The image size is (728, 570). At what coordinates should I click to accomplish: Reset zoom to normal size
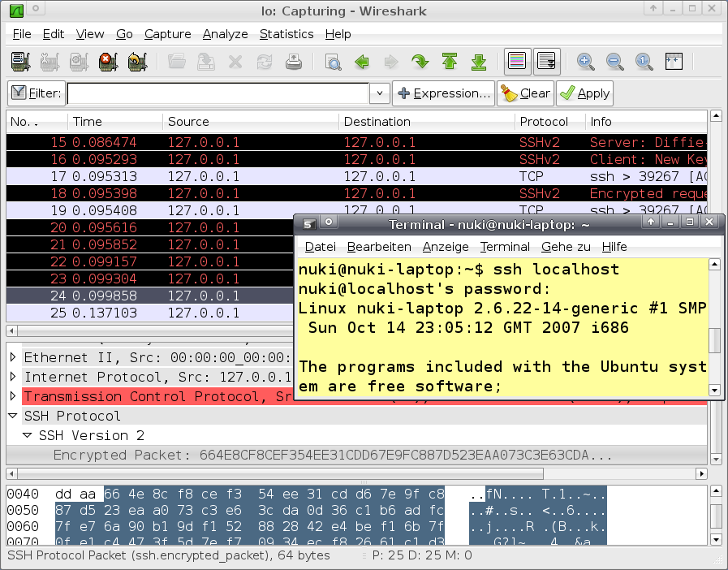pyautogui.click(x=644, y=62)
